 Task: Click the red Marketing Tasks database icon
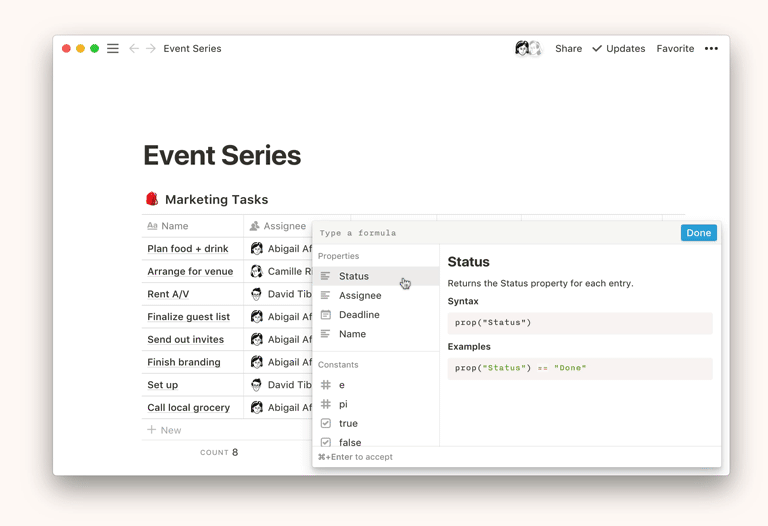pyautogui.click(x=152, y=199)
